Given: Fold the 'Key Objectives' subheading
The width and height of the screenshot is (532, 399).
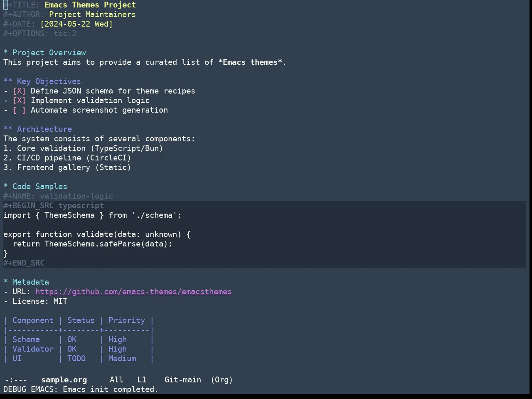Looking at the screenshot, I should pos(42,81).
